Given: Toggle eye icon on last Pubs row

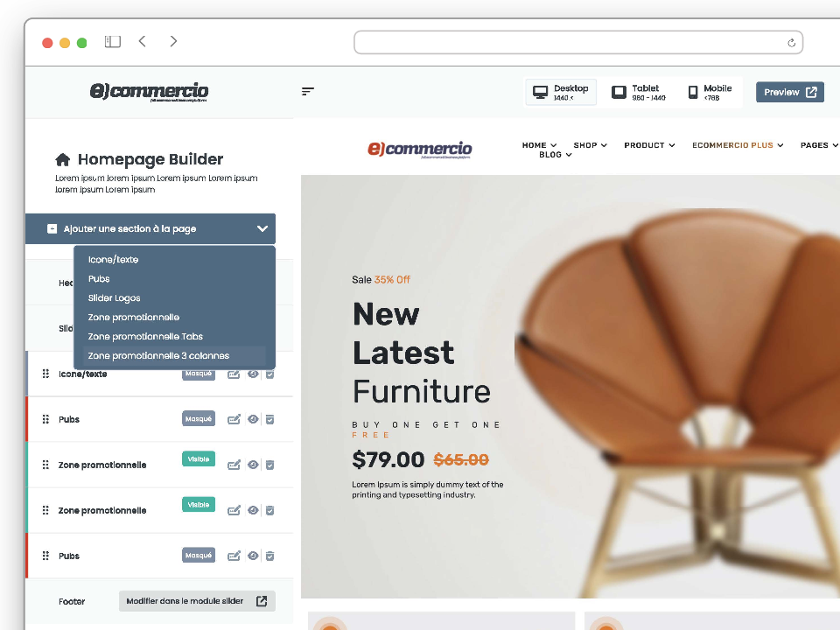Looking at the screenshot, I should pyautogui.click(x=253, y=556).
